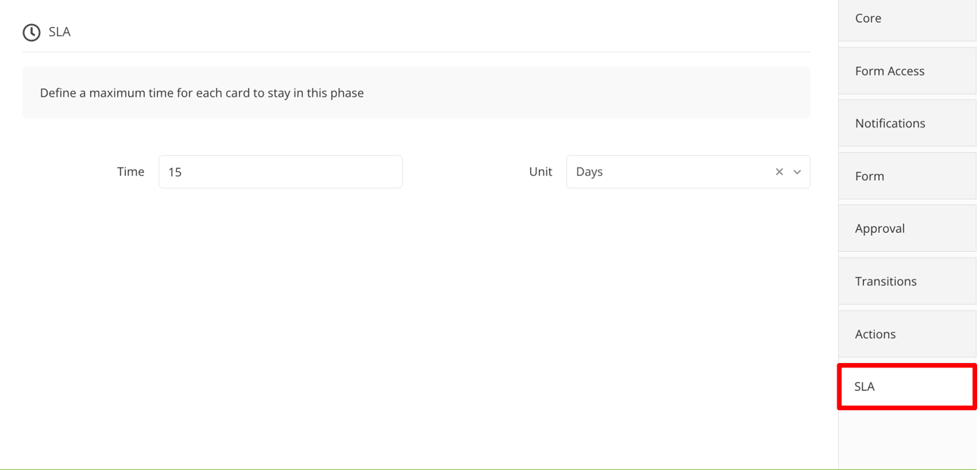
Task: Click the selected Days value text
Action: click(x=589, y=172)
